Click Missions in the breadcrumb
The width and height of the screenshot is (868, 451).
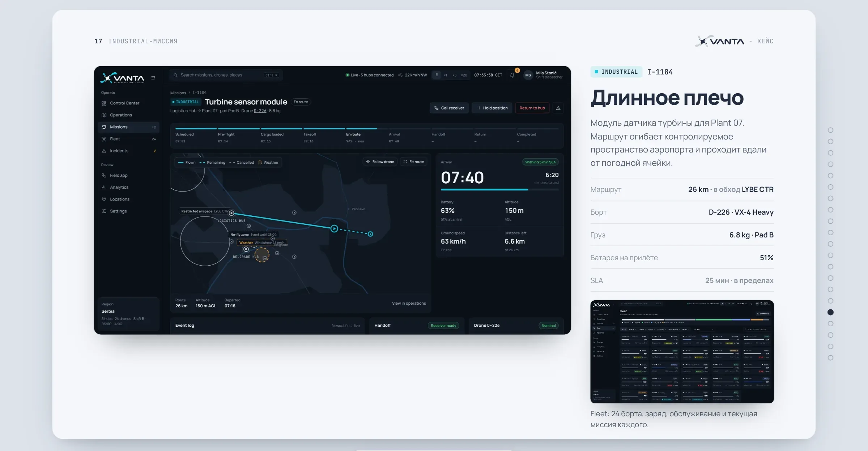pyautogui.click(x=178, y=93)
